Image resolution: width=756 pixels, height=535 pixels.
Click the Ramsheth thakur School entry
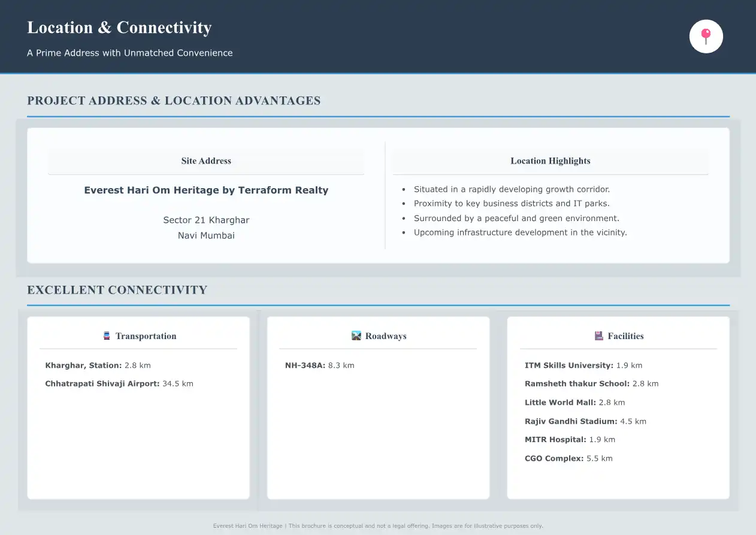(x=591, y=383)
